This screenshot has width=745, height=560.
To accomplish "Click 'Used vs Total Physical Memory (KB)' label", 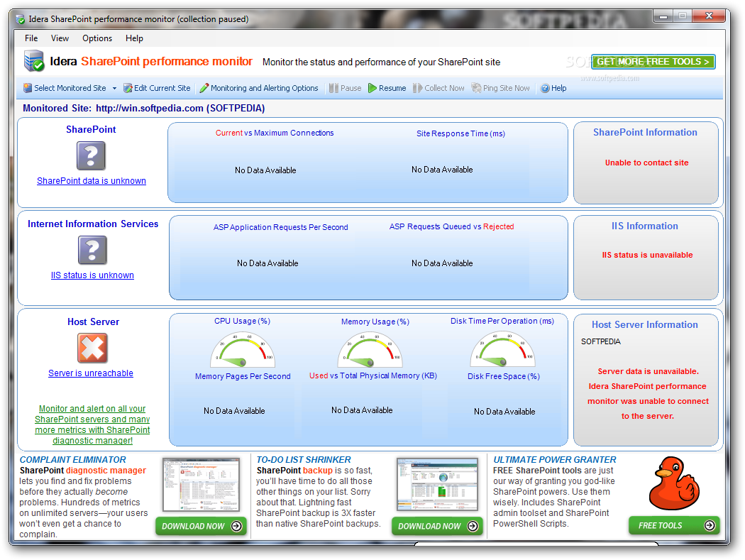I will click(x=373, y=375).
